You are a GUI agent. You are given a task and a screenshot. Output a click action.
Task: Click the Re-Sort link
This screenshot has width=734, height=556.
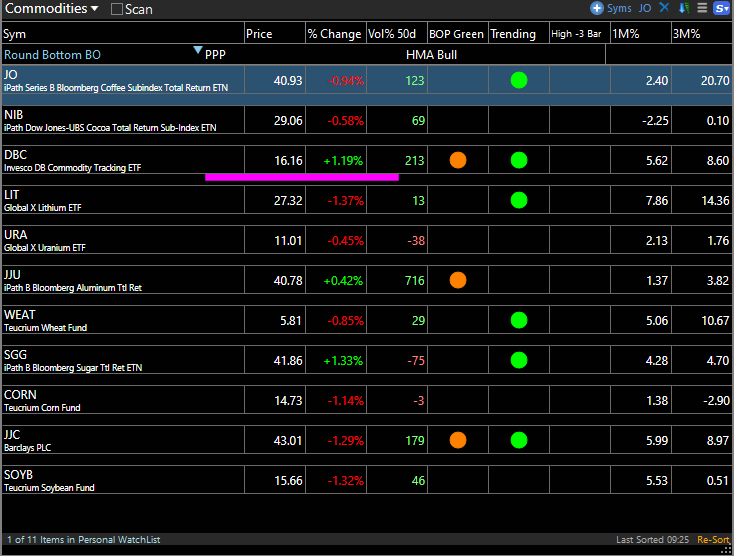click(x=713, y=540)
